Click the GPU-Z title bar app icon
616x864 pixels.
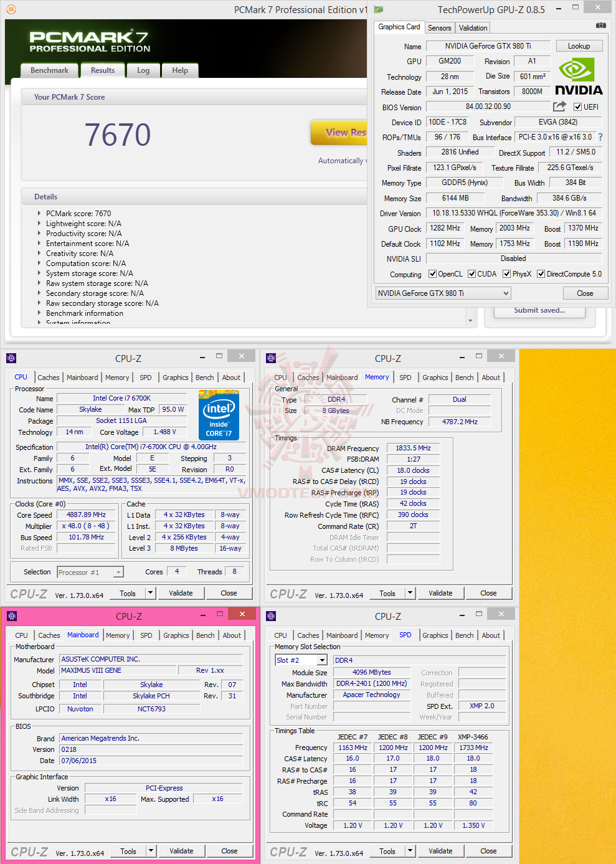(378, 9)
